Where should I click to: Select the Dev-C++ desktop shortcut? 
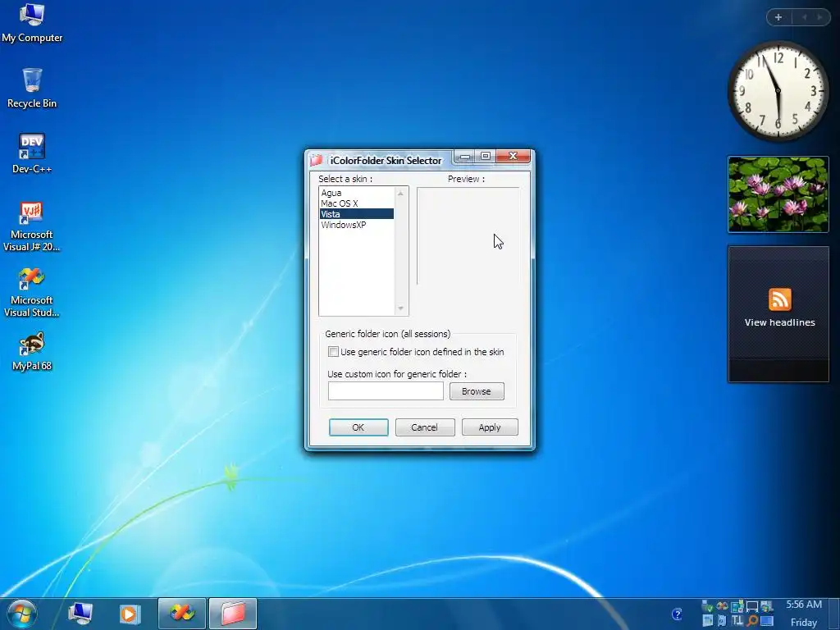tap(32, 153)
